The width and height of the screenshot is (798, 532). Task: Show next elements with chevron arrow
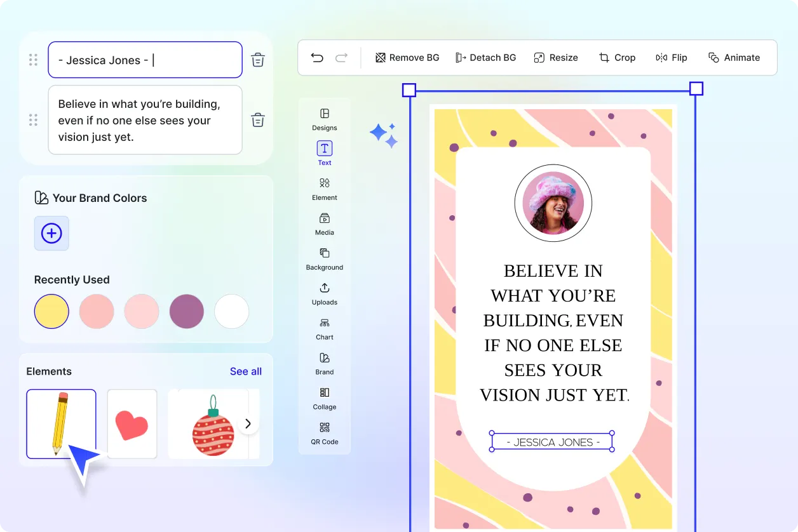(248, 423)
